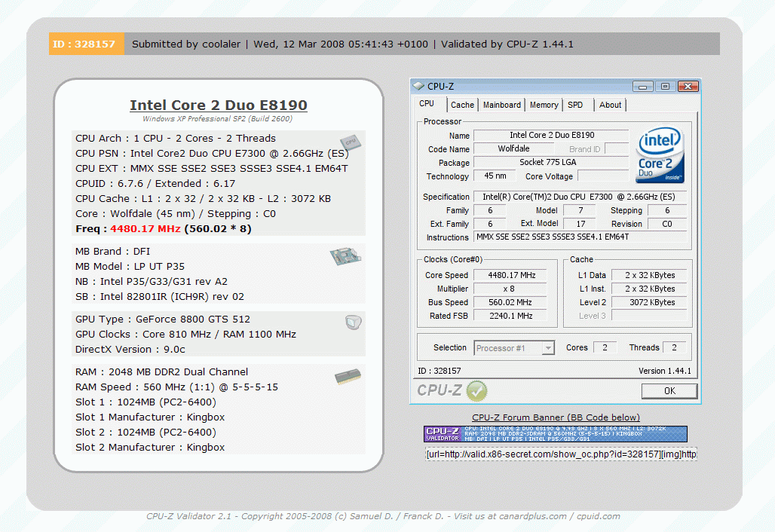Click the L1 Data value 2 x 32 KBytes
Image resolution: width=775 pixels, height=532 pixels.
click(649, 275)
